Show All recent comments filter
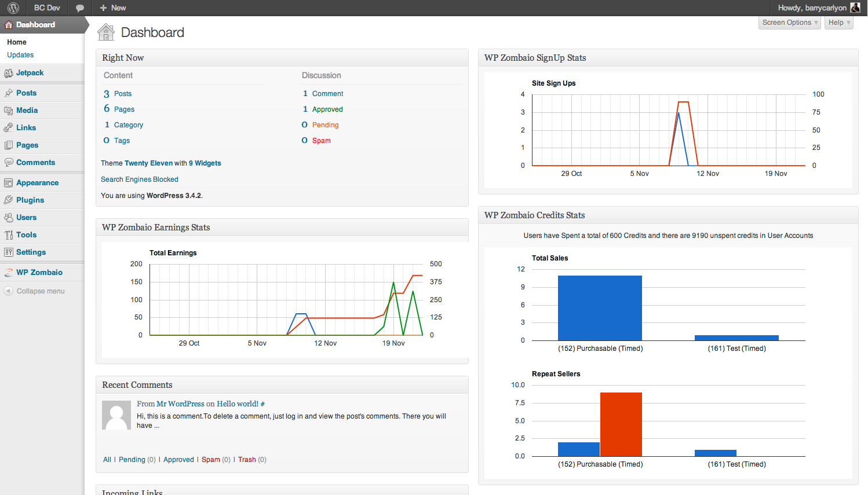This screenshot has width=868, height=495. [x=107, y=460]
